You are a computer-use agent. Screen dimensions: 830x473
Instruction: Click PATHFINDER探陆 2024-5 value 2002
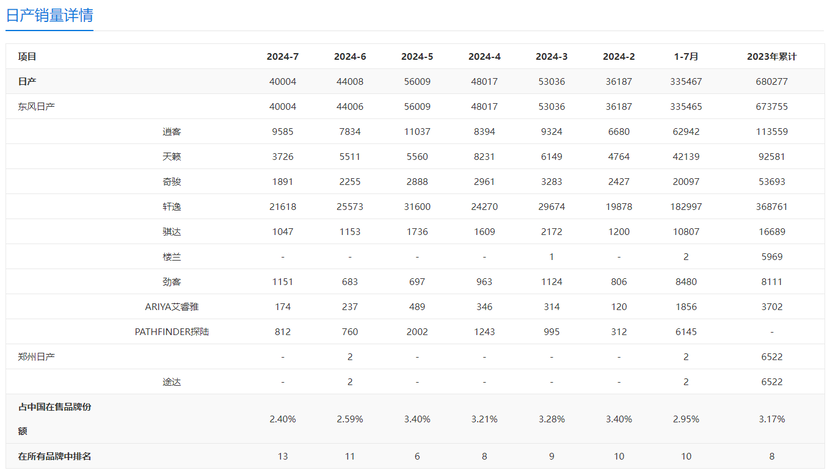[x=417, y=332]
